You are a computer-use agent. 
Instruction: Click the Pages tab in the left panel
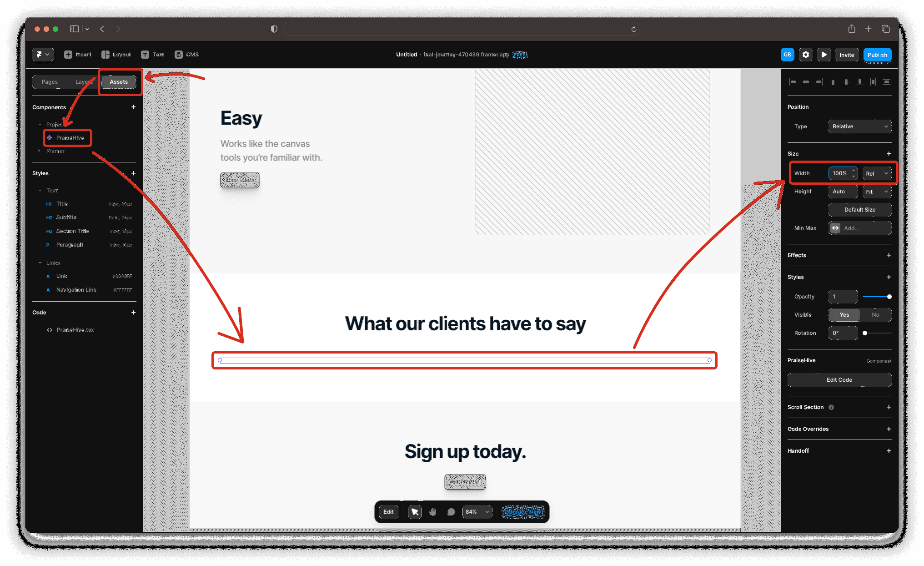(x=50, y=81)
